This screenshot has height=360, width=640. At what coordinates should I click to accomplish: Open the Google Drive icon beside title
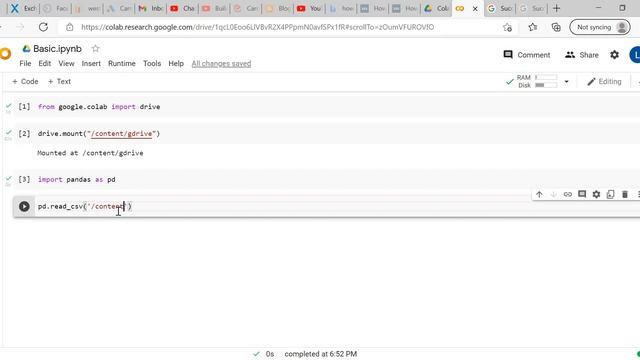[x=27, y=49]
